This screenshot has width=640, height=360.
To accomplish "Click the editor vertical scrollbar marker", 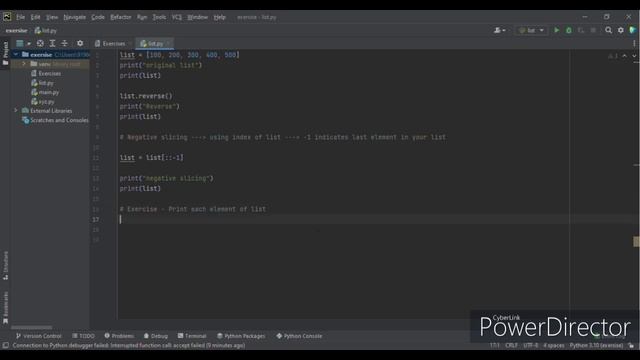I will pyautogui.click(x=636, y=241).
